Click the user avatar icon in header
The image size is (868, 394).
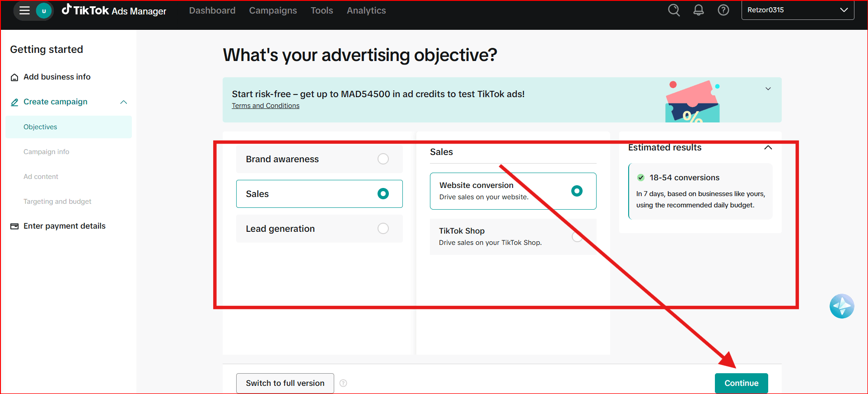pyautogui.click(x=44, y=11)
